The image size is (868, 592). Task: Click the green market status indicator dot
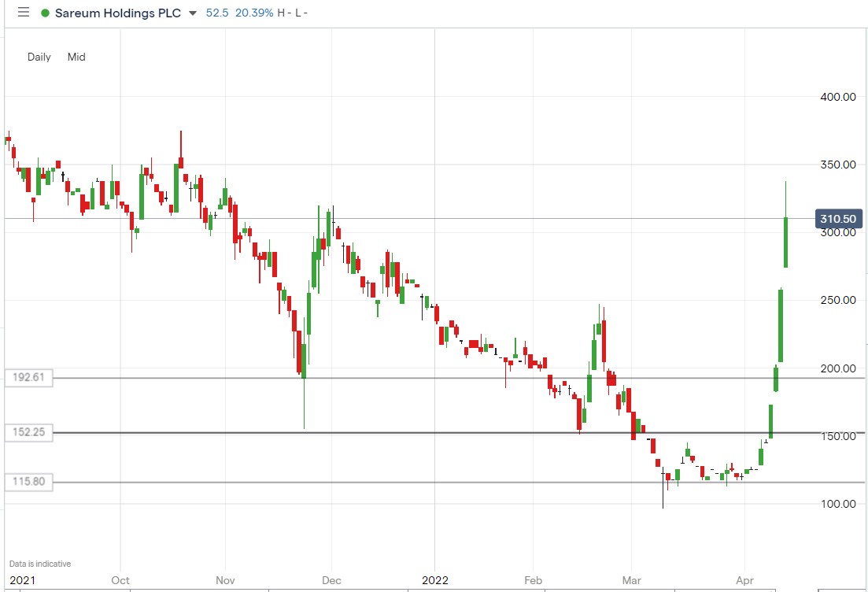(x=45, y=13)
